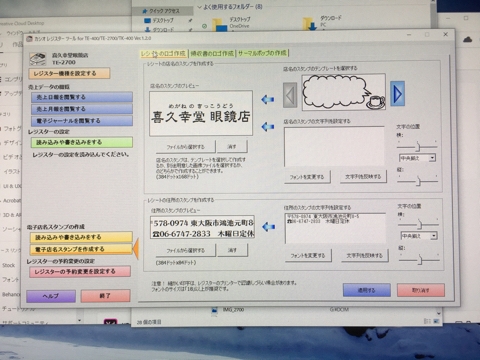Show previous stamp template with gray arrow
The height and width of the screenshot is (360, 480).
[290, 95]
